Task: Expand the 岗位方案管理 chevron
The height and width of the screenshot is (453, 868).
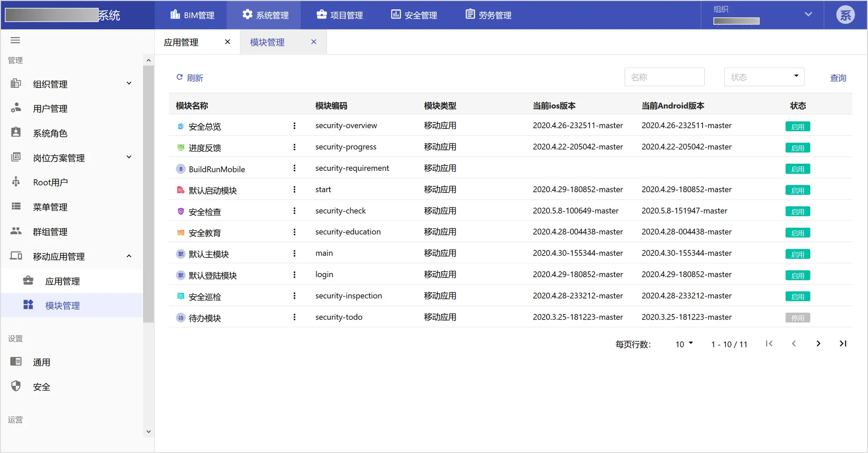Action: point(129,157)
